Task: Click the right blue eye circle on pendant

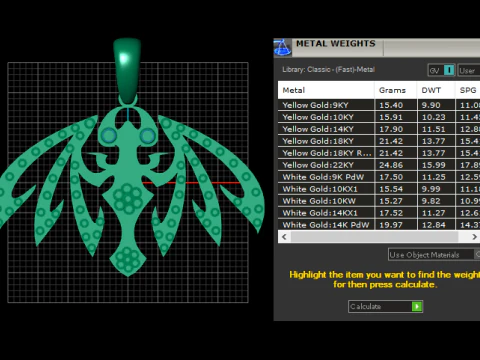Action: coord(147,136)
